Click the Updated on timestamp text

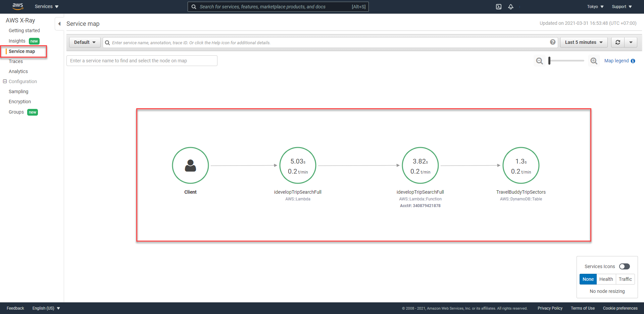pyautogui.click(x=588, y=23)
